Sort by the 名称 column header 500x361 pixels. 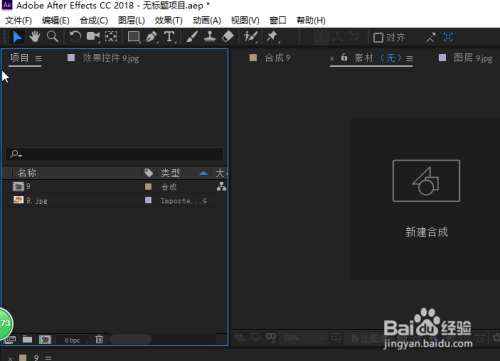coord(27,173)
